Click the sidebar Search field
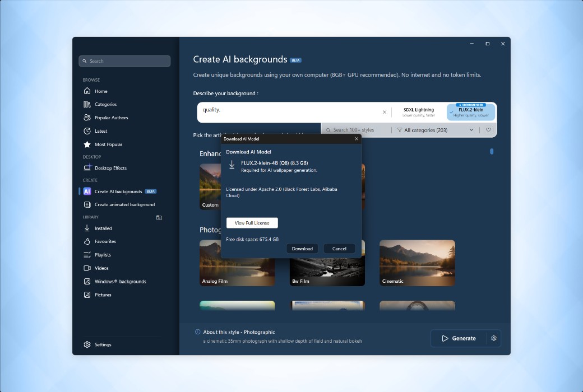The image size is (583, 392). [124, 61]
